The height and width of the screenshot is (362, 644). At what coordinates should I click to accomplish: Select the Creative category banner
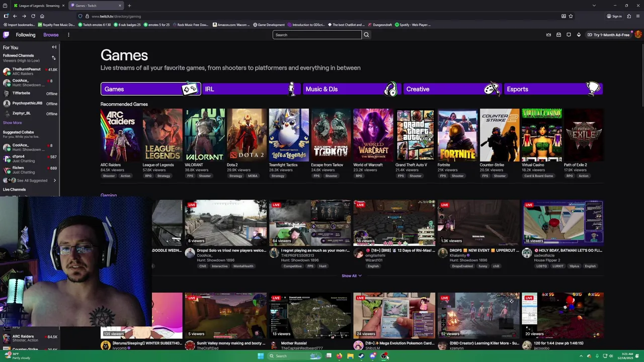pyautogui.click(x=452, y=89)
